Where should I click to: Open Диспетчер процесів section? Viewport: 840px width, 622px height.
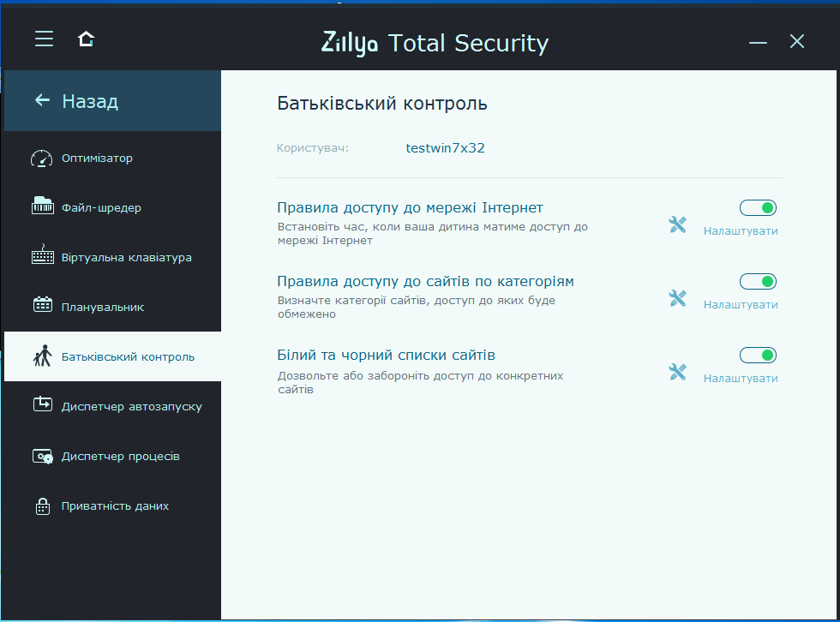(x=112, y=456)
